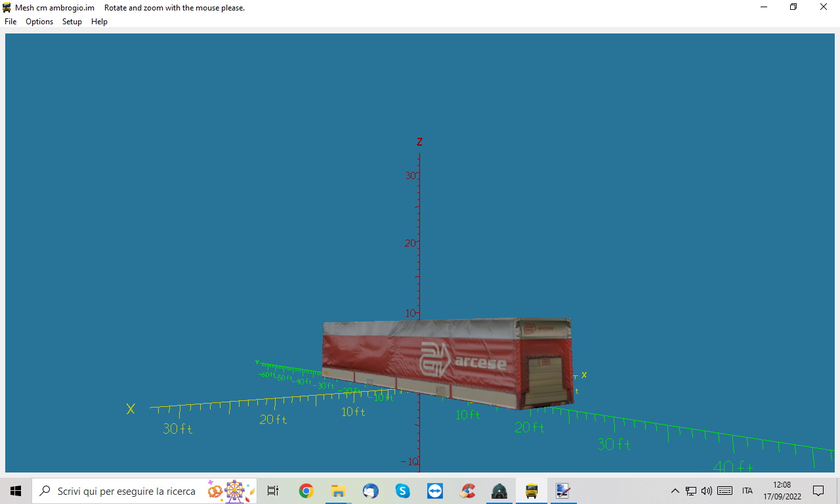840x504 pixels.
Task: Select the yellow truck mesh viewer taskbar icon
Action: coord(532,491)
